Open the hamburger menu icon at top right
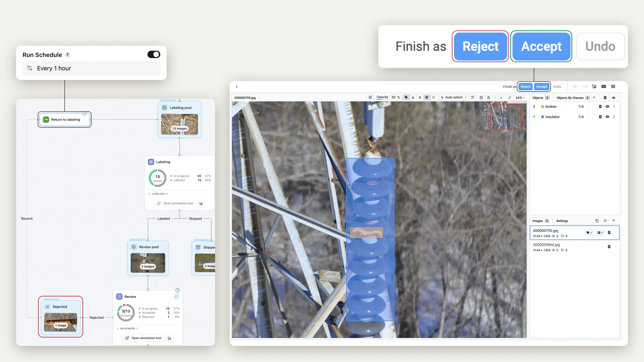 point(613,86)
